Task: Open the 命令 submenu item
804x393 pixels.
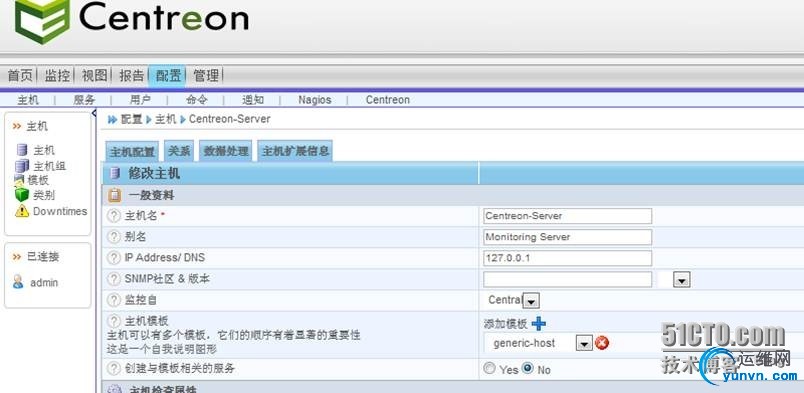Action: [196, 100]
